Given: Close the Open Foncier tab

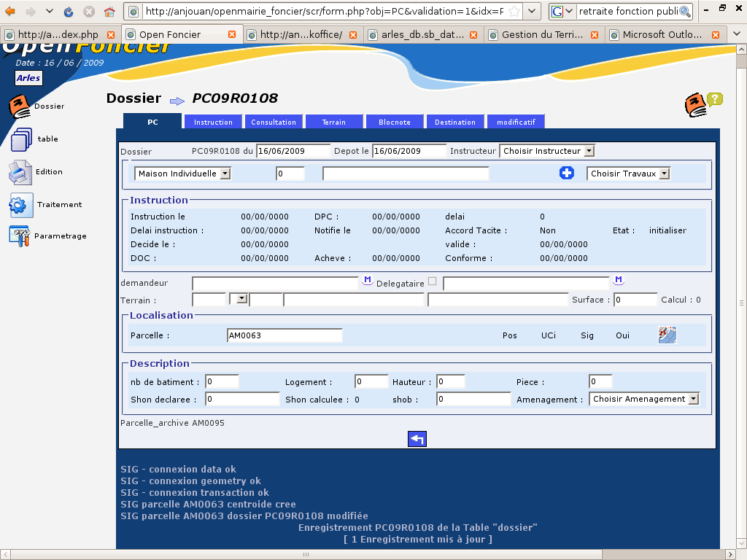Looking at the screenshot, I should click(x=232, y=34).
